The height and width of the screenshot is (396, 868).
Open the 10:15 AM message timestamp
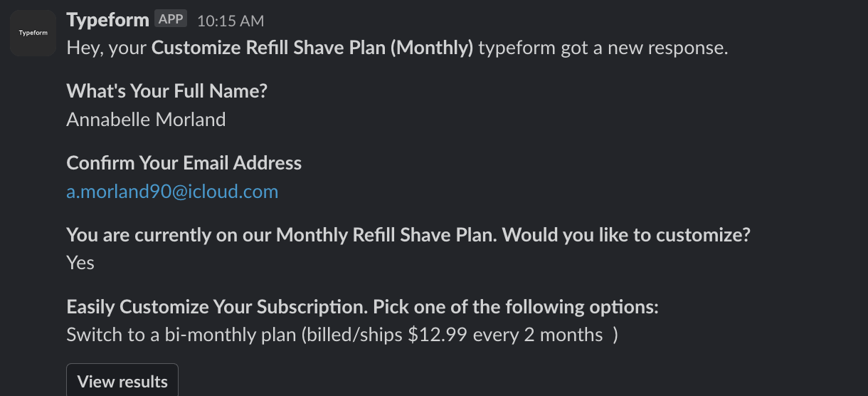click(x=230, y=21)
